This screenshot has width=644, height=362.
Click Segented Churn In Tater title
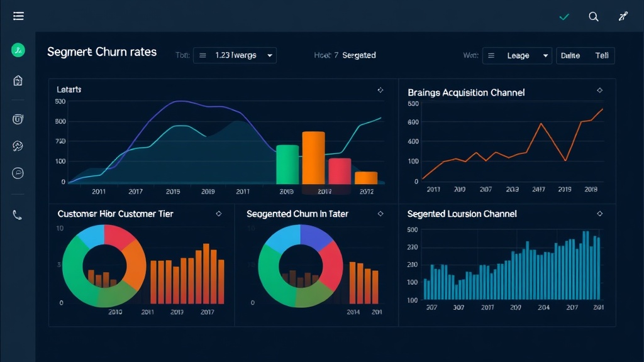(x=297, y=214)
